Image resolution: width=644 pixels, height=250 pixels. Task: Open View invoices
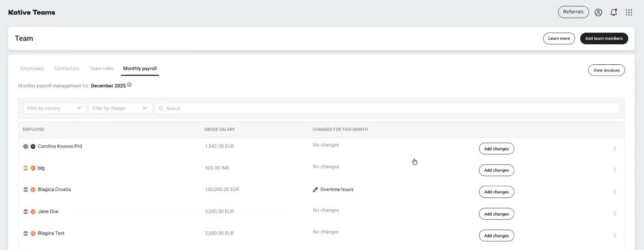click(606, 70)
